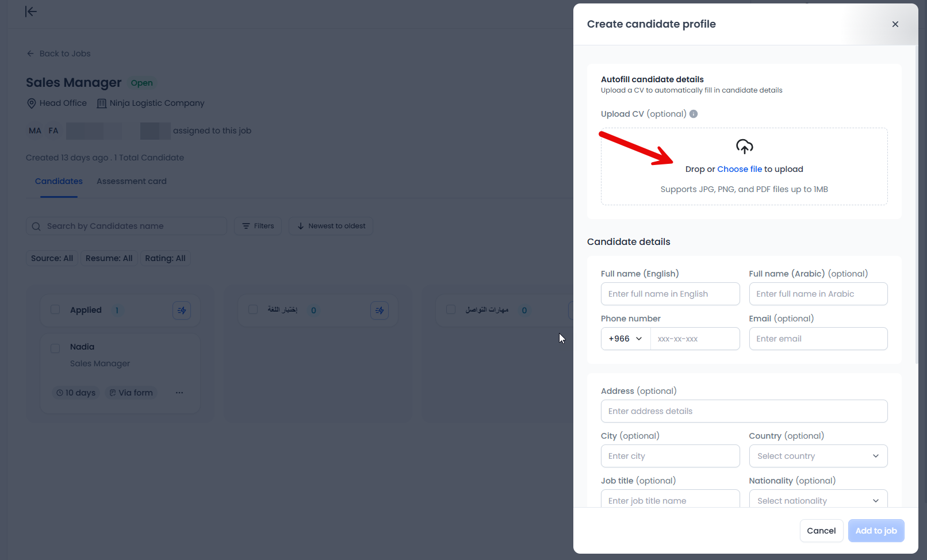This screenshot has width=927, height=560.
Task: Select the Candidates tab
Action: 59,181
